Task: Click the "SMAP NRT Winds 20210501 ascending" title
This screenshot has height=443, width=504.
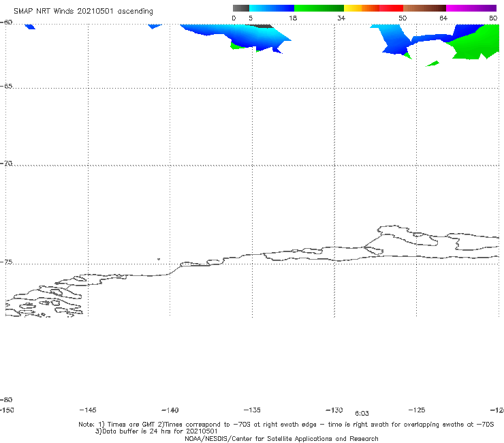Action: click(83, 12)
